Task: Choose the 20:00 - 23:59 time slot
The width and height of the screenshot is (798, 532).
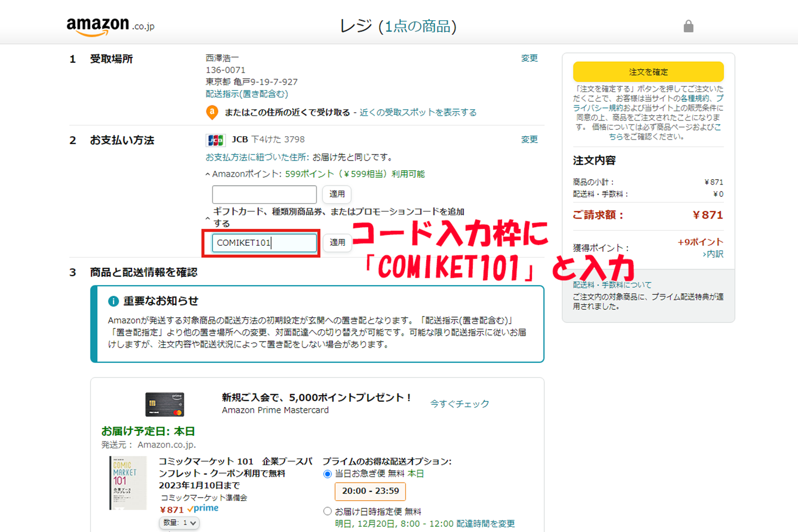Action: tap(370, 491)
